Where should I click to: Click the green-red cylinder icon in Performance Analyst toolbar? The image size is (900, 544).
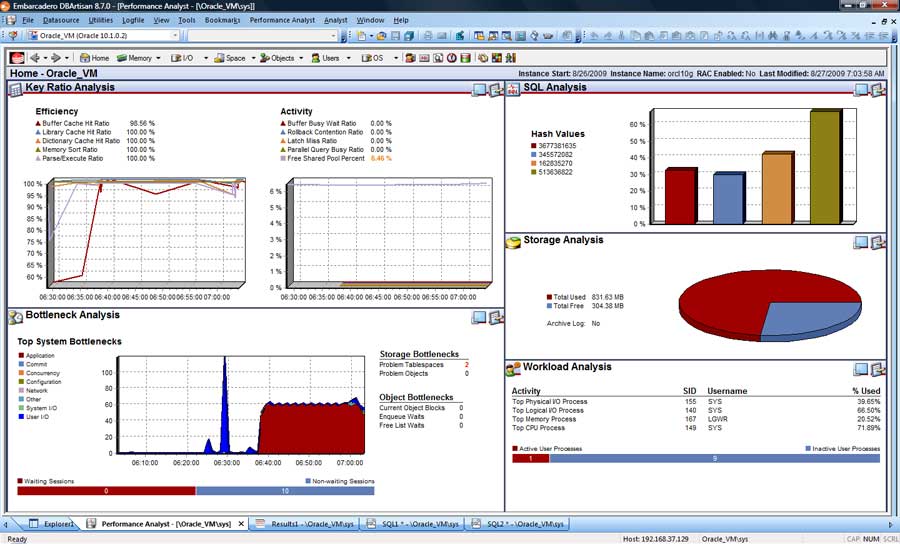tap(465, 58)
